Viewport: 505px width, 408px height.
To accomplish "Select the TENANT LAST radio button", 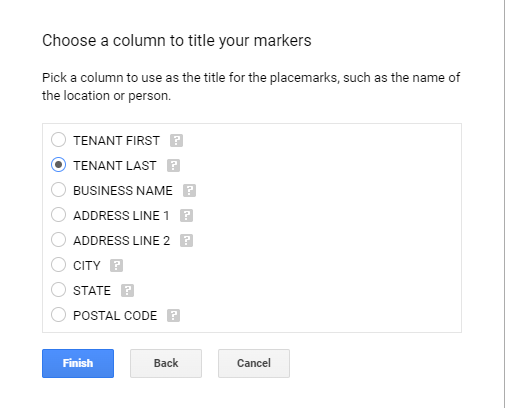I will 58,165.
